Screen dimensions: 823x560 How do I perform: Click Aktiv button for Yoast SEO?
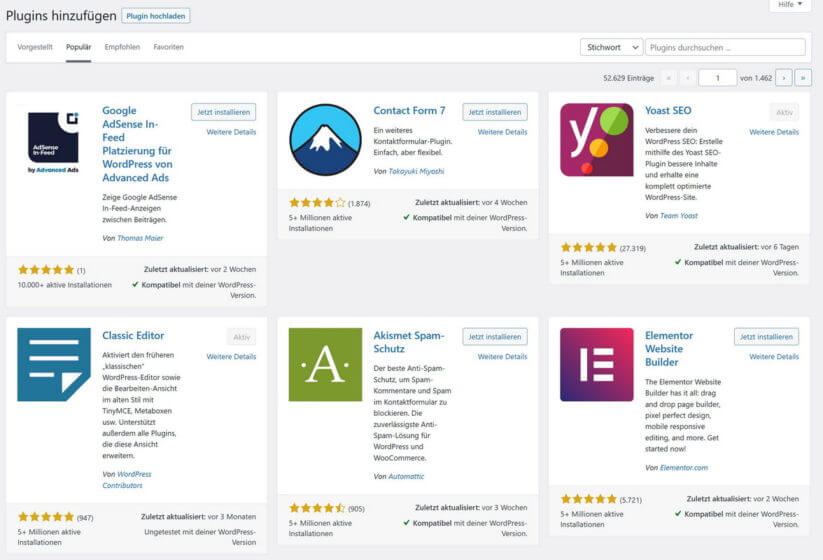point(784,112)
